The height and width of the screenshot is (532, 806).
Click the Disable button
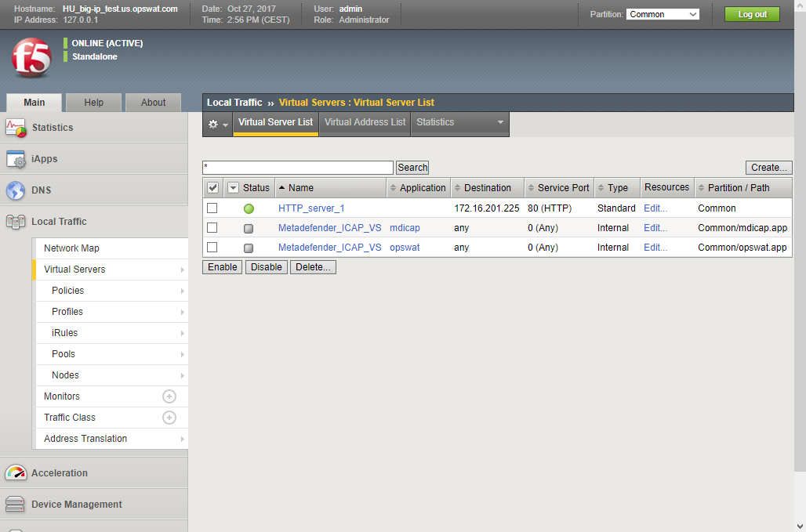tap(267, 267)
